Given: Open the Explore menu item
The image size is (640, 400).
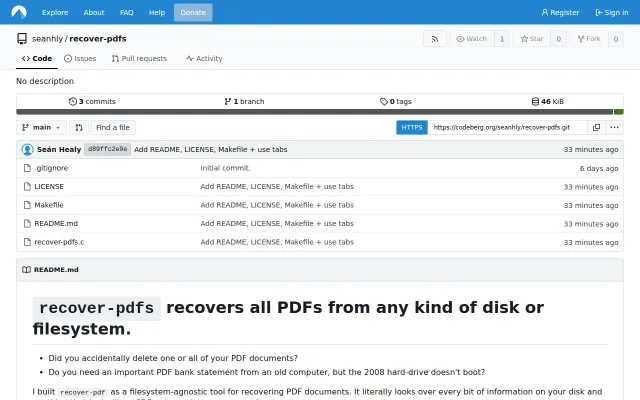Looking at the screenshot, I should [x=55, y=12].
